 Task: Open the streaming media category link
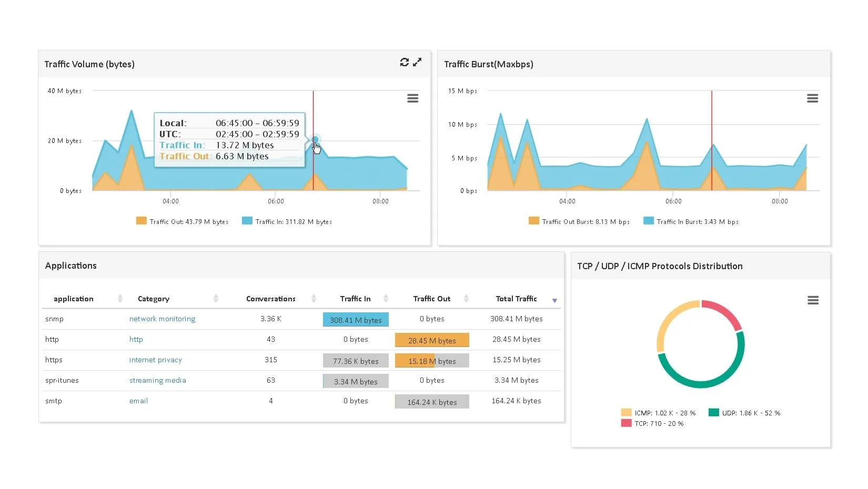coord(157,380)
